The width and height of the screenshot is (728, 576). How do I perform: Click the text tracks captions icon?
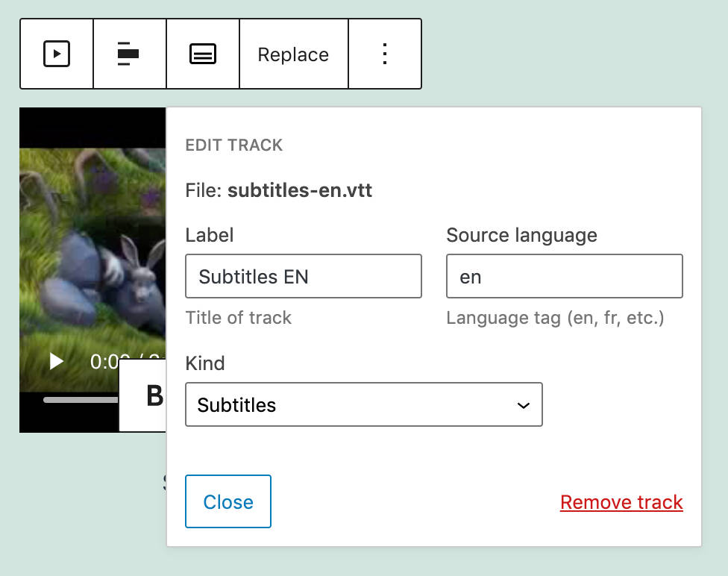pos(203,54)
